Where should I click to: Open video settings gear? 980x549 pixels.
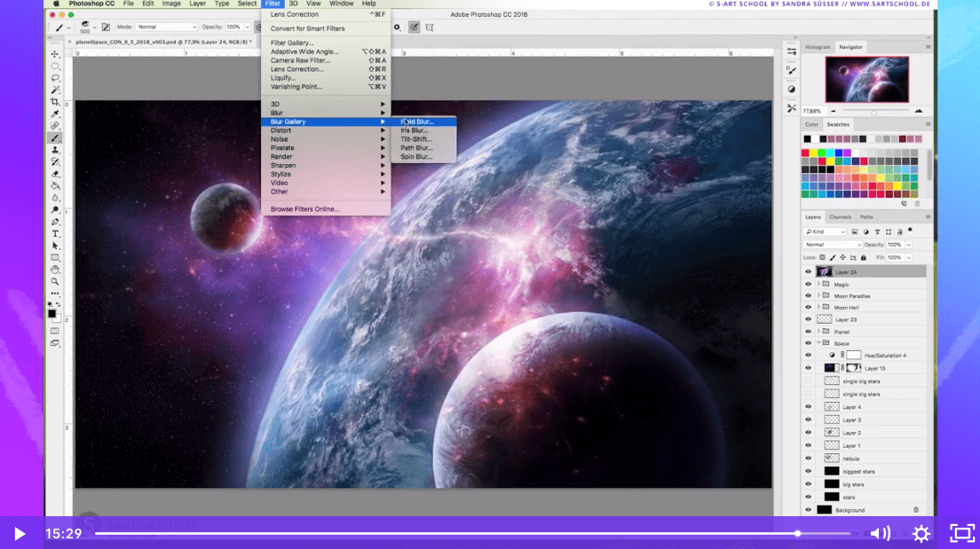pyautogui.click(x=921, y=534)
